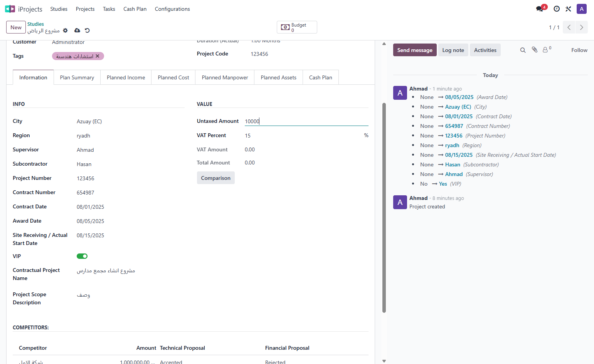Image resolution: width=594 pixels, height=364 pixels.
Task: Click the Log note button
Action: click(453, 50)
